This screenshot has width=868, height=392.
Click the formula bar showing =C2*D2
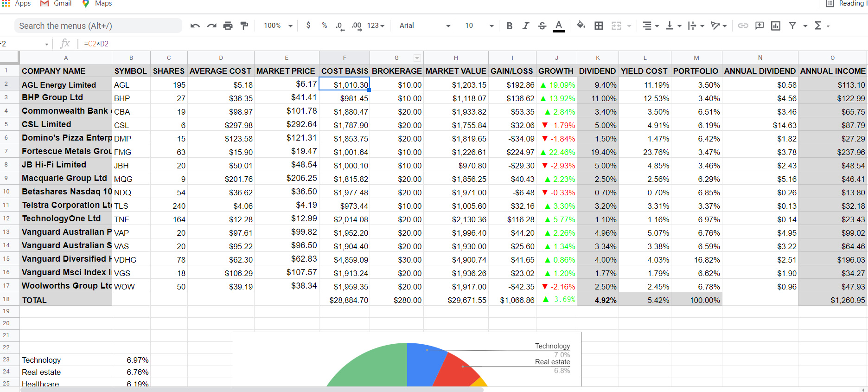point(473,44)
